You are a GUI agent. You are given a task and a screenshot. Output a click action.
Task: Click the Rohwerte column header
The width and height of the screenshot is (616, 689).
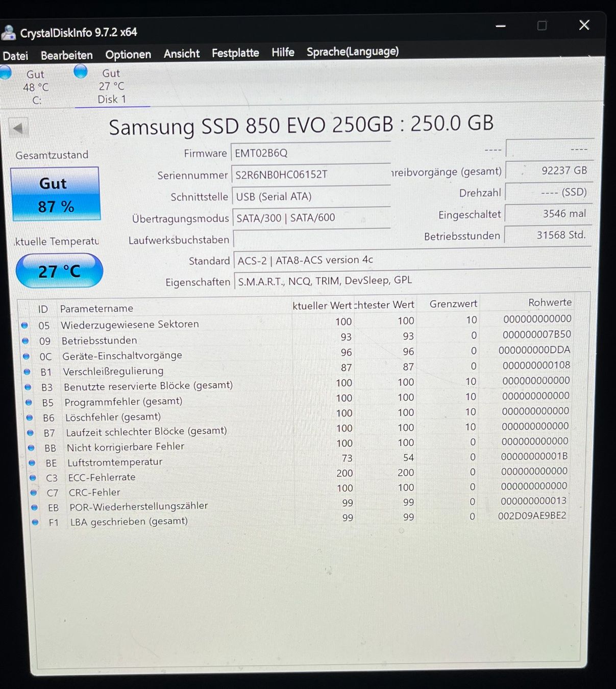(x=550, y=302)
